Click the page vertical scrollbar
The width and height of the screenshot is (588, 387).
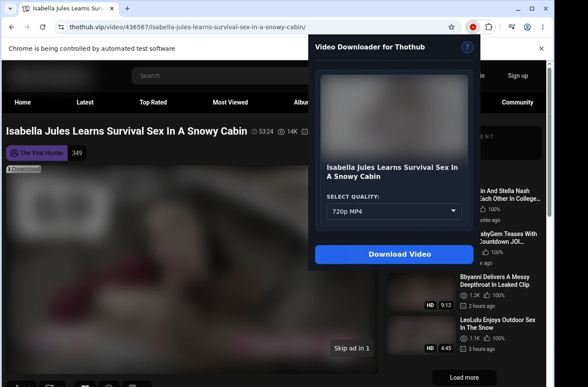[x=549, y=142]
